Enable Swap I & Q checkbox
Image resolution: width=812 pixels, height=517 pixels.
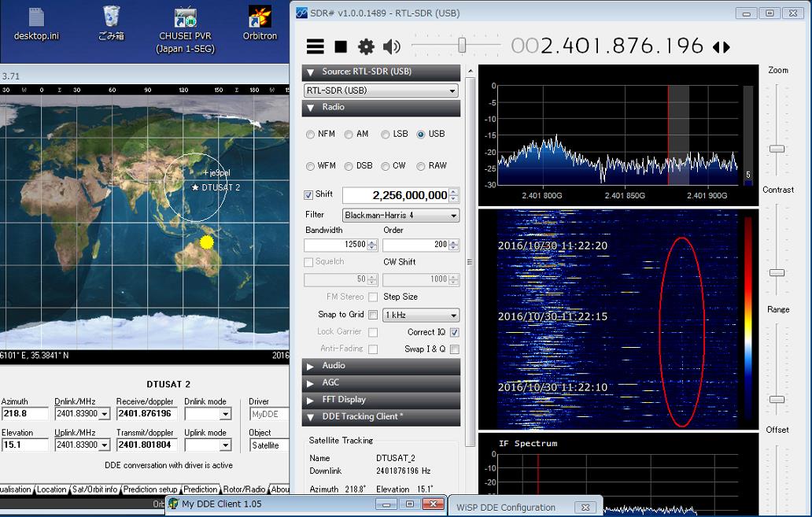(455, 349)
